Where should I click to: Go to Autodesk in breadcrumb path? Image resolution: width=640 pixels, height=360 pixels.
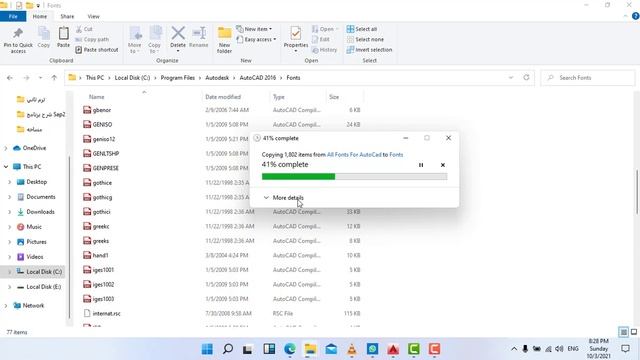217,78
